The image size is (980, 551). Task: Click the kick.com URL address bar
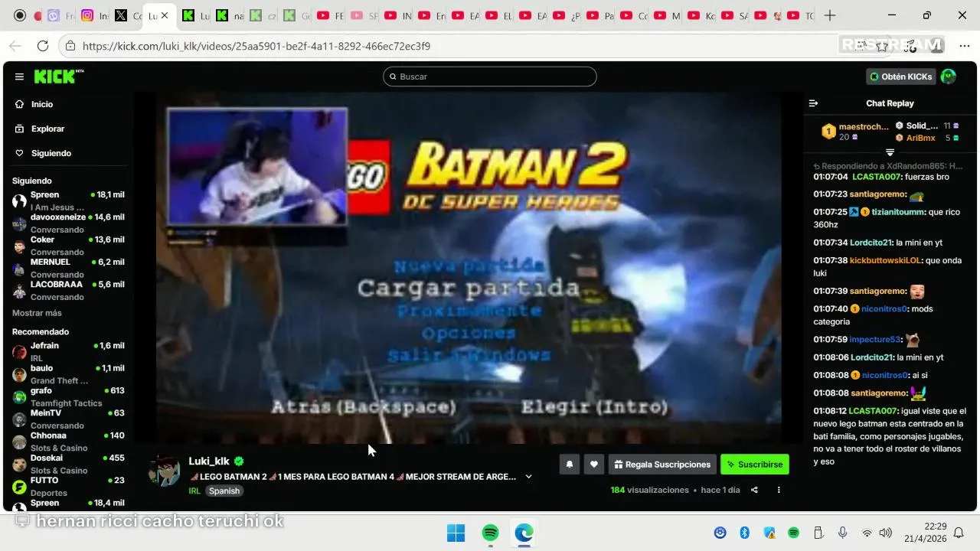pyautogui.click(x=256, y=46)
